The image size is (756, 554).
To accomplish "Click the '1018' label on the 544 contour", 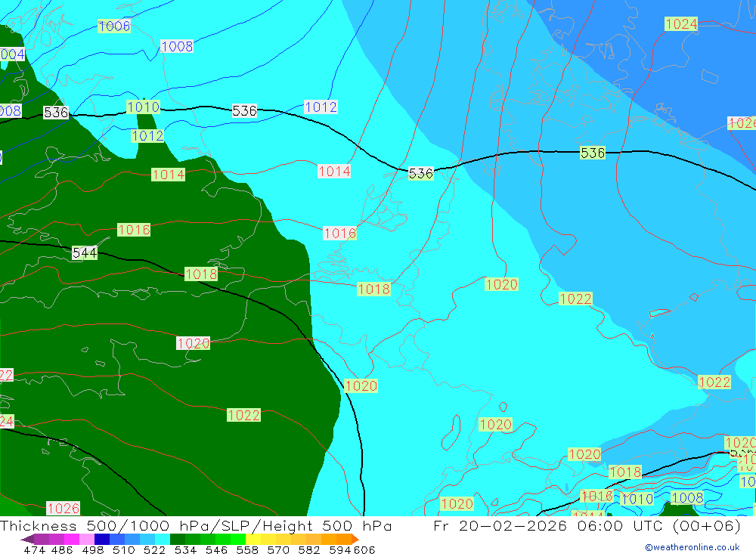I will click(201, 274).
